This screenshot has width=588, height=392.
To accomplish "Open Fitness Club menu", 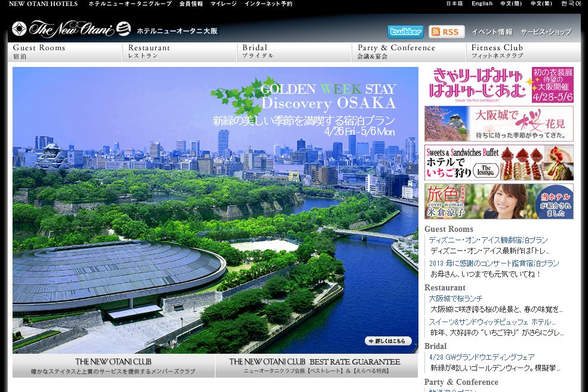I will tap(524, 52).
